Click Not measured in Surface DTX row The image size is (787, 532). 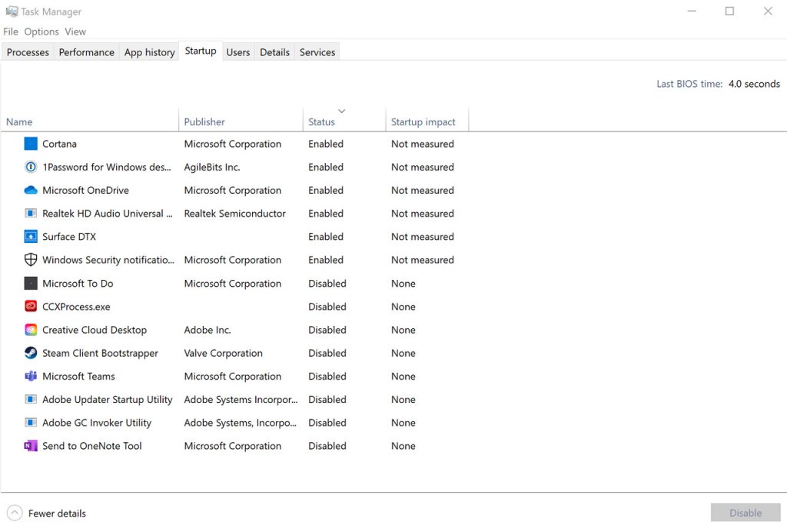(423, 236)
